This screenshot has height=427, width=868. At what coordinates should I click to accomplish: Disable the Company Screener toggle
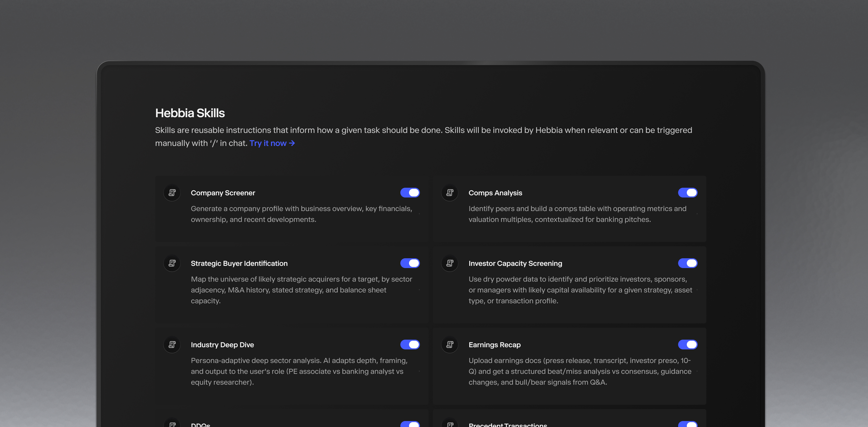click(410, 193)
